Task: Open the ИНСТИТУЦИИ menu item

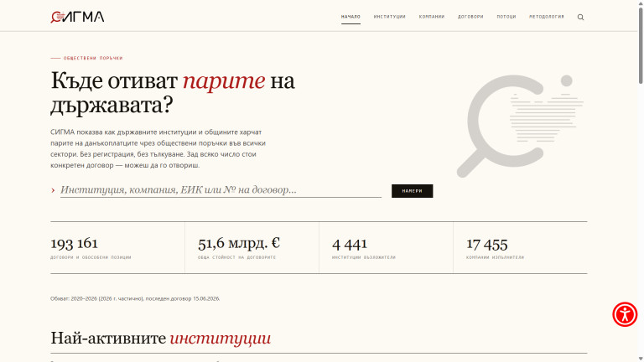Action: 389,17
